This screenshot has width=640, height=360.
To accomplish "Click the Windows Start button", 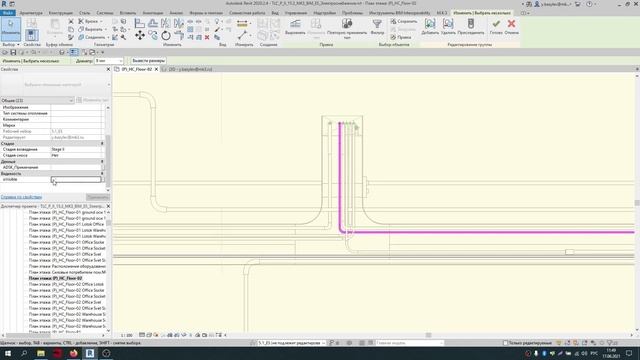I will click(8, 353).
